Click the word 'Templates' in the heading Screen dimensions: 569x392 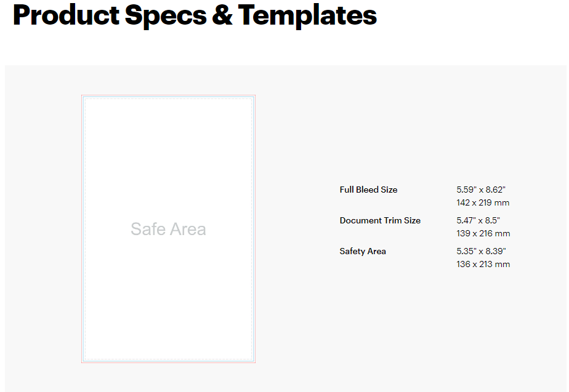coord(307,15)
